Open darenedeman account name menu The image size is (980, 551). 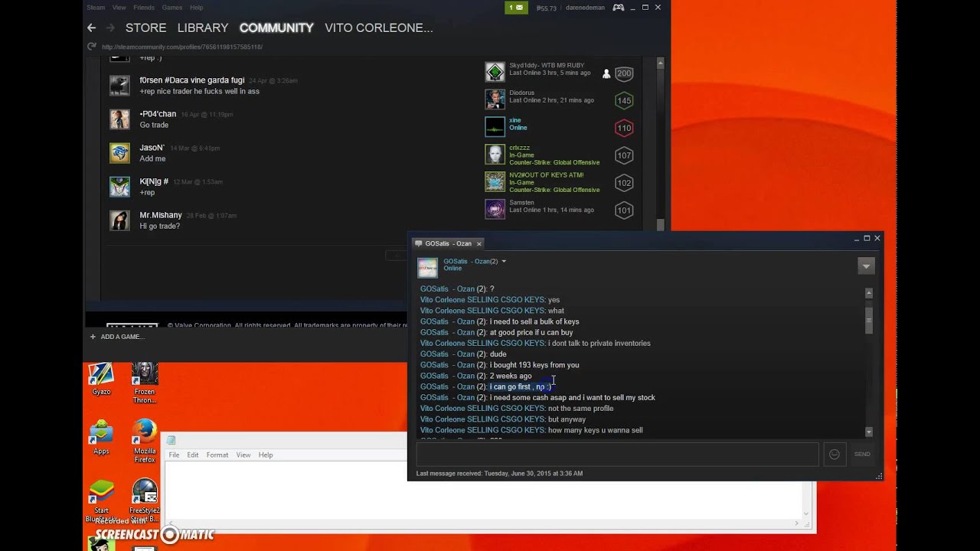click(x=585, y=8)
